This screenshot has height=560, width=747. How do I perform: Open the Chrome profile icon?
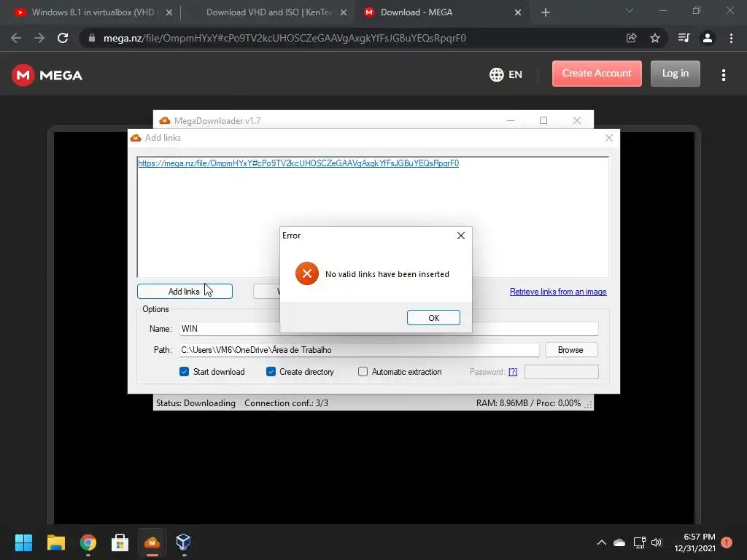point(708,38)
